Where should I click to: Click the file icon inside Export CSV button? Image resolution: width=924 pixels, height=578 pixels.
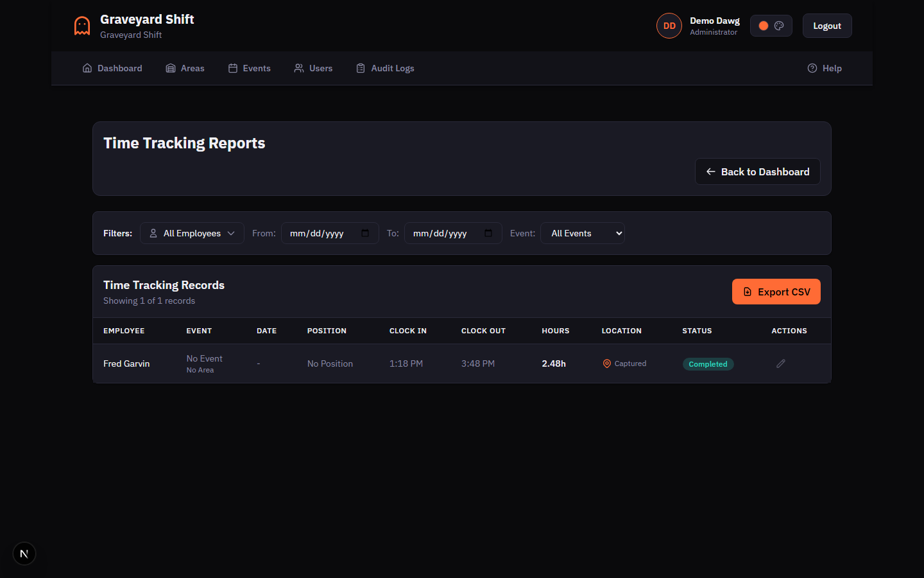(748, 291)
